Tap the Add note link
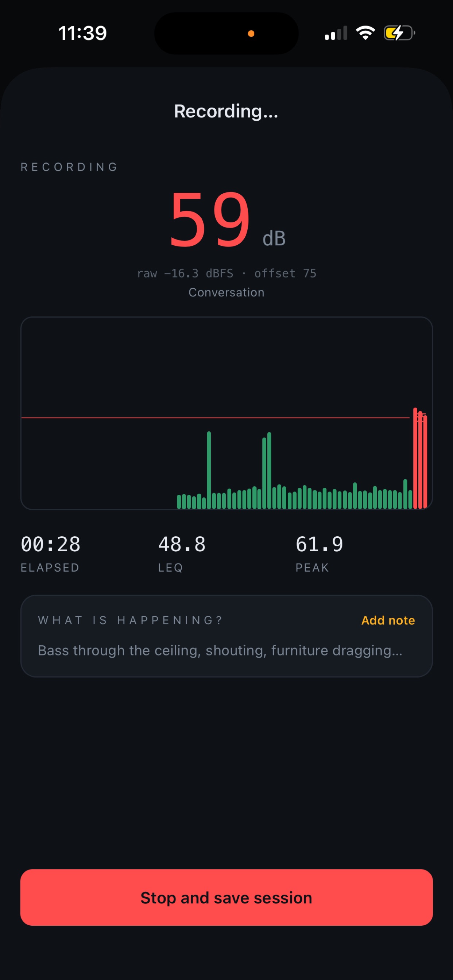 tap(388, 620)
